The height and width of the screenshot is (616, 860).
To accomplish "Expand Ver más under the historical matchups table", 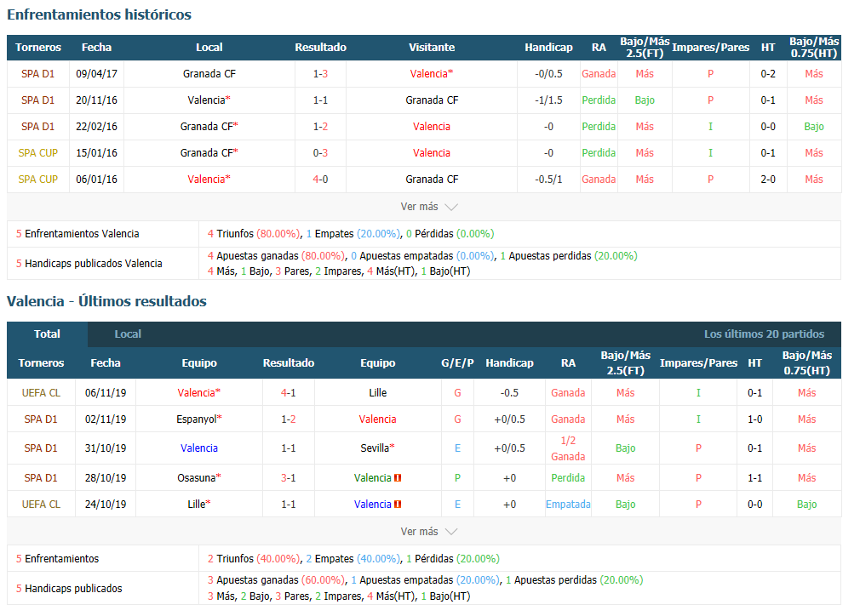I will [429, 207].
